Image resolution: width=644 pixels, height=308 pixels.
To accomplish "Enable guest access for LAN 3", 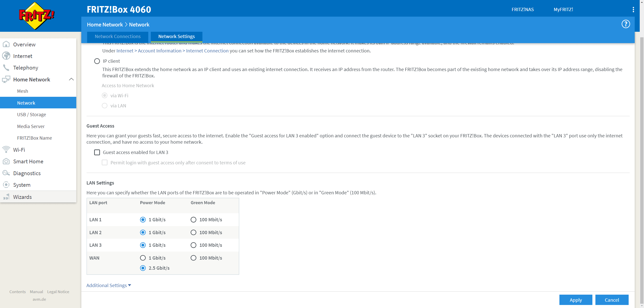I will pos(97,152).
